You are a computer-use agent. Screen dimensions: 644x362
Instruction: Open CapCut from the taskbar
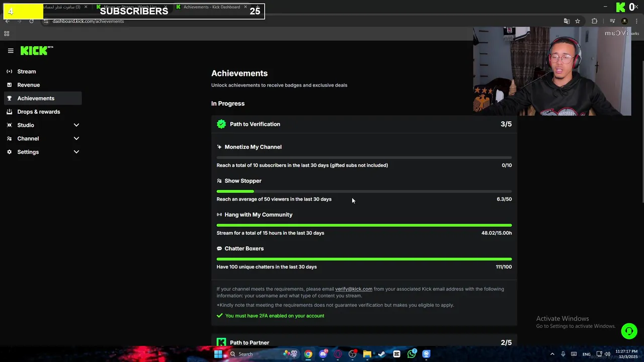pyautogui.click(x=396, y=354)
